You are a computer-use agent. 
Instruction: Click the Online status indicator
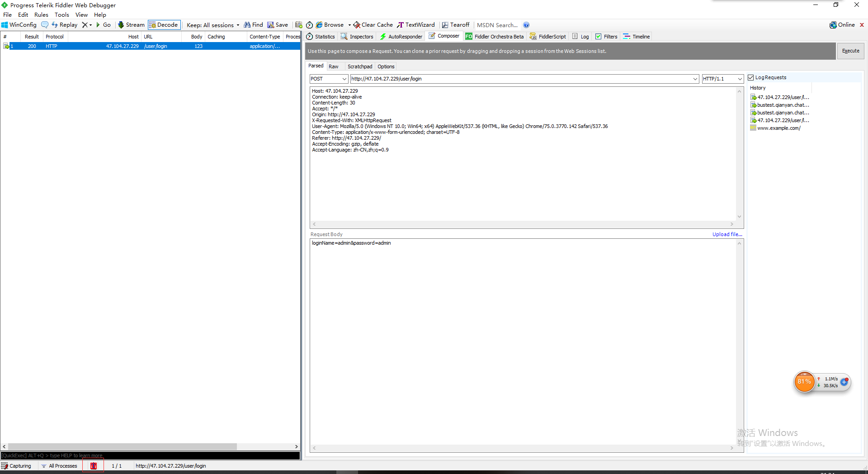[x=842, y=25]
